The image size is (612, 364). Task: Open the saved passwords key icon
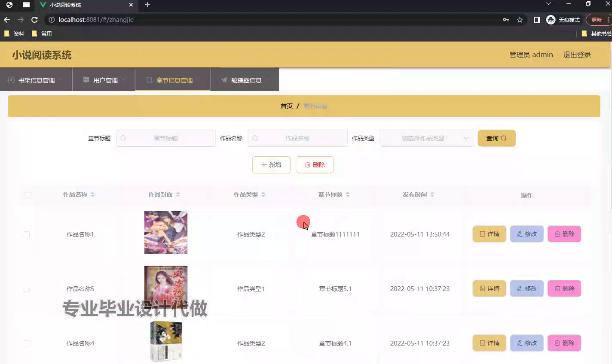pos(506,20)
